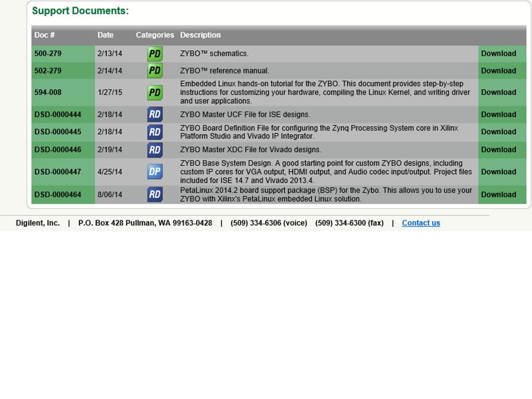
Task: Select doc number DSD-0000446
Action: (x=58, y=150)
